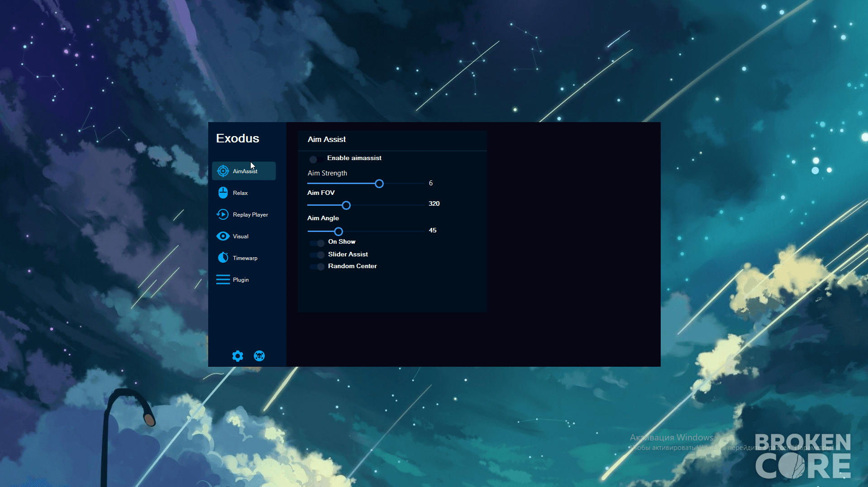This screenshot has width=868, height=487.
Task: Open the Replay Player section label
Action: pyautogui.click(x=250, y=215)
